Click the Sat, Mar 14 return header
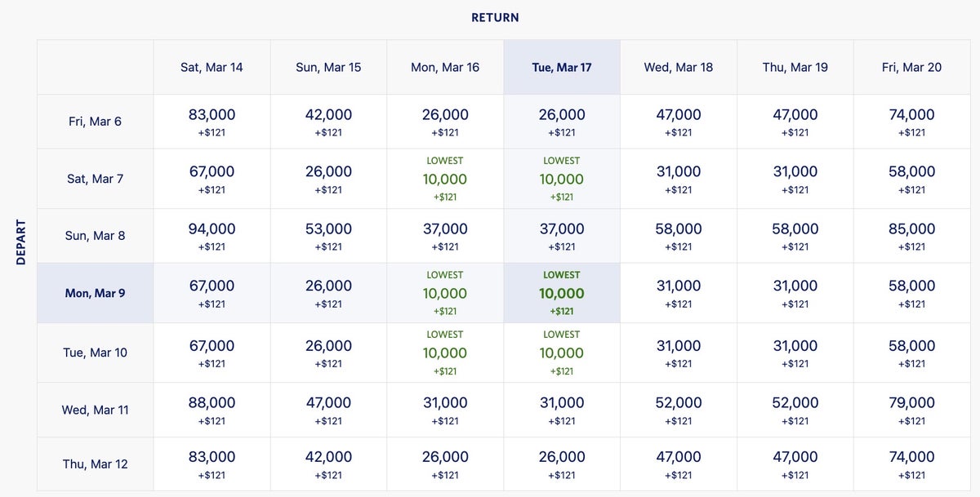Image resolution: width=980 pixels, height=497 pixels. [212, 67]
